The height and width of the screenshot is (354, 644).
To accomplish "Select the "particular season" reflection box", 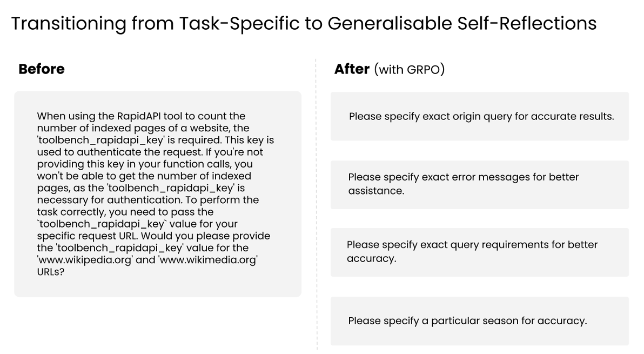I will [x=480, y=321].
